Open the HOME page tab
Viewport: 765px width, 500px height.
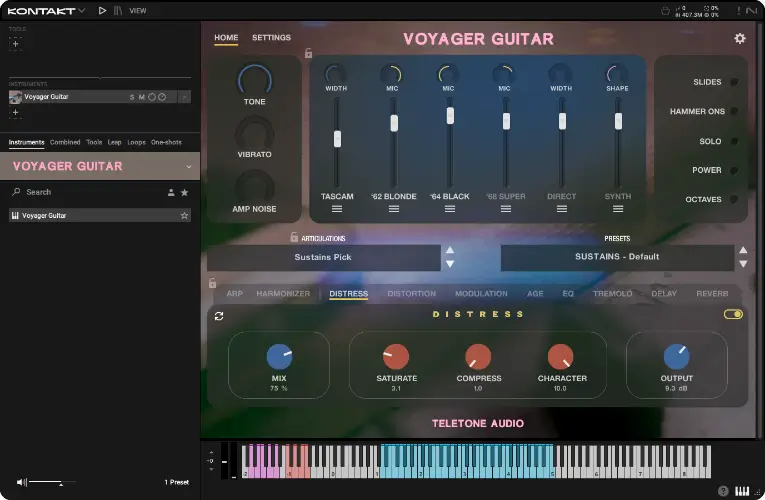226,38
